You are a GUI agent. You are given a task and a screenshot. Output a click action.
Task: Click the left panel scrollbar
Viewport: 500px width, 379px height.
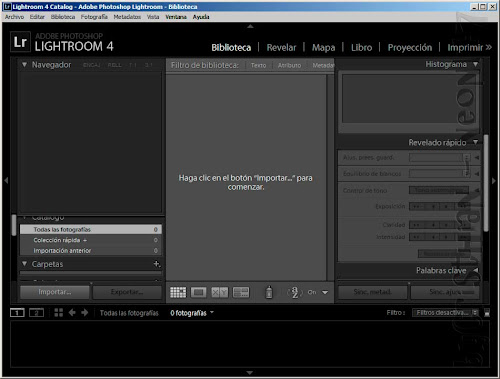coord(14,225)
